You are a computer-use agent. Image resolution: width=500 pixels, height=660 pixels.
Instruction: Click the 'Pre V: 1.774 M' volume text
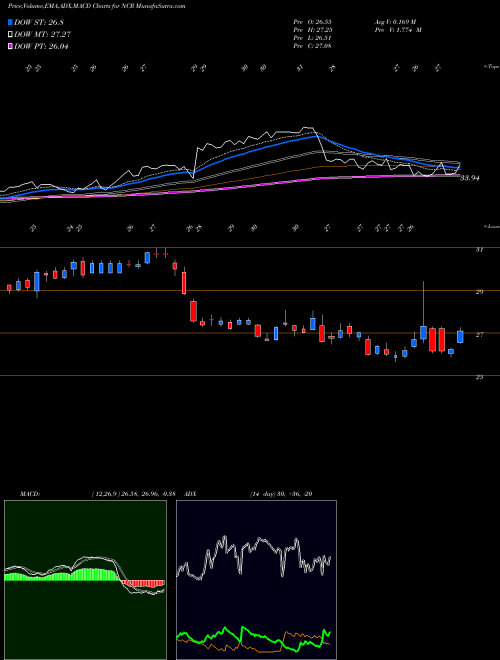(398, 30)
